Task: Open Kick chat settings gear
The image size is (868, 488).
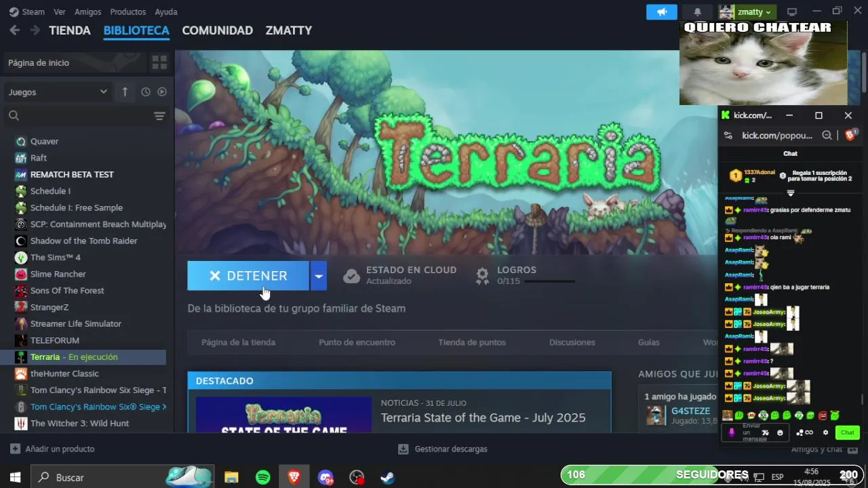Action: 825,432
